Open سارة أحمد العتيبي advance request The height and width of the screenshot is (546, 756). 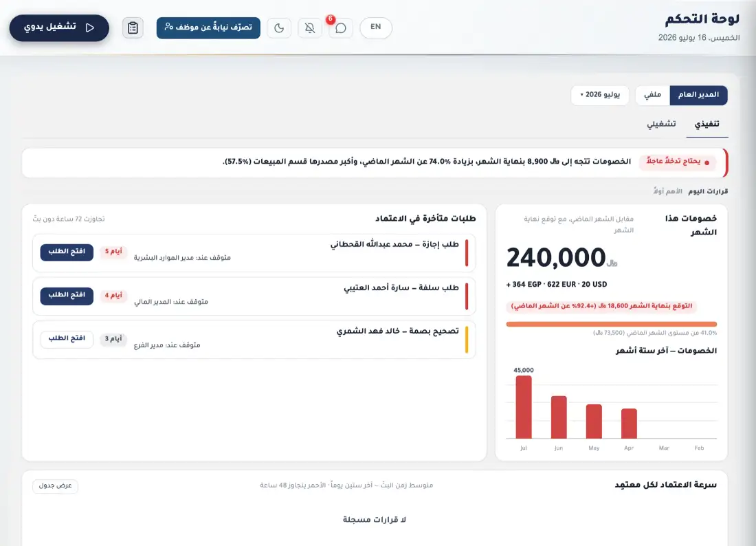[67, 295]
